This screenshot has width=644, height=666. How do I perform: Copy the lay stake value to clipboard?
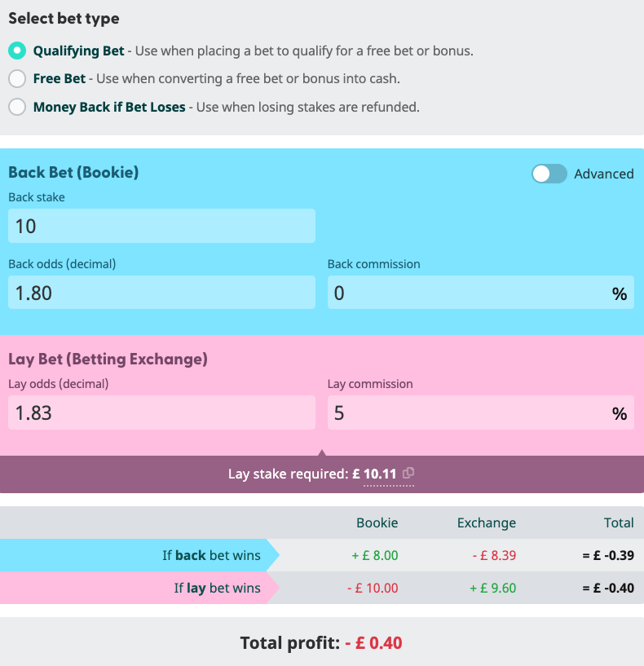[408, 474]
